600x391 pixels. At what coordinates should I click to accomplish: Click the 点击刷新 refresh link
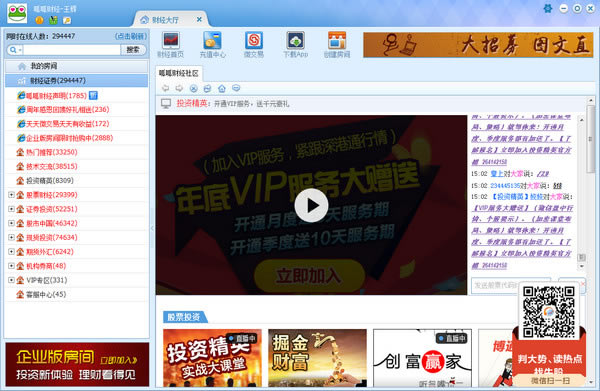131,36
